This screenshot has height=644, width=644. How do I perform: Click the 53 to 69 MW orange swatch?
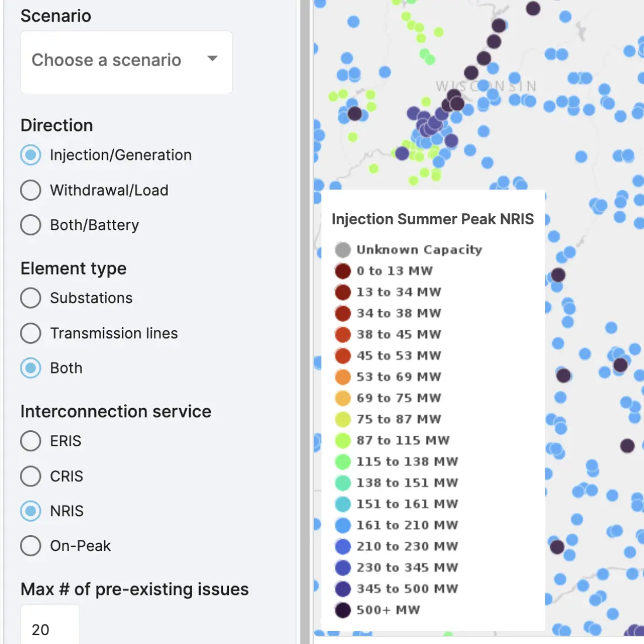pos(343,377)
